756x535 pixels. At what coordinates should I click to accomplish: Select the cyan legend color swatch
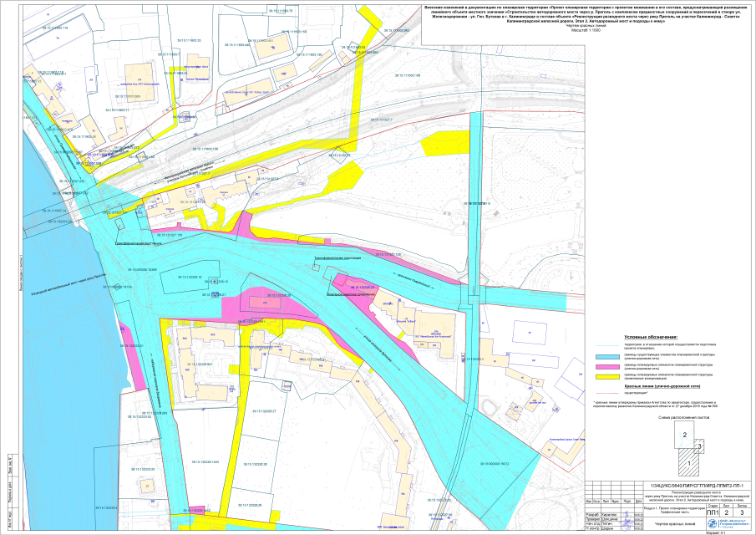pos(607,356)
